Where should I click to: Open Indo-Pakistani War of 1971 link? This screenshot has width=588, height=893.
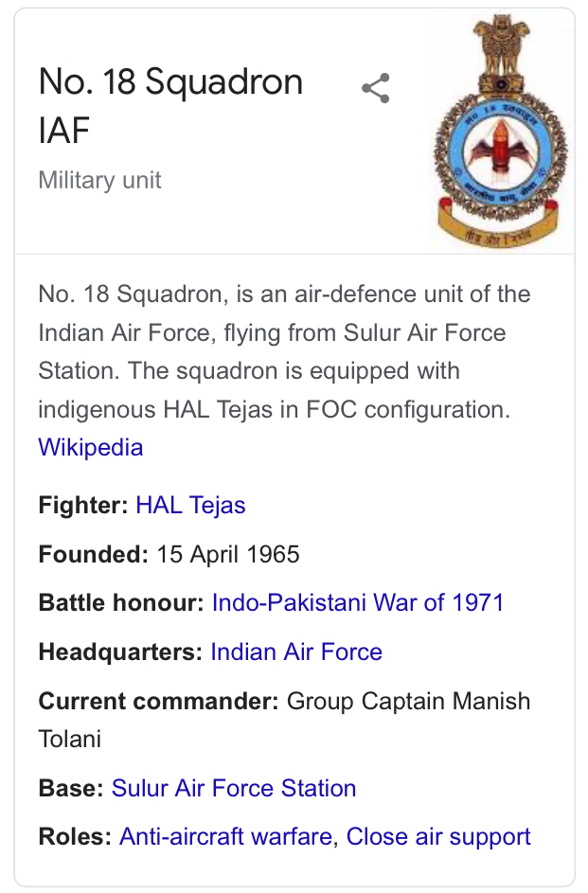pyautogui.click(x=358, y=602)
